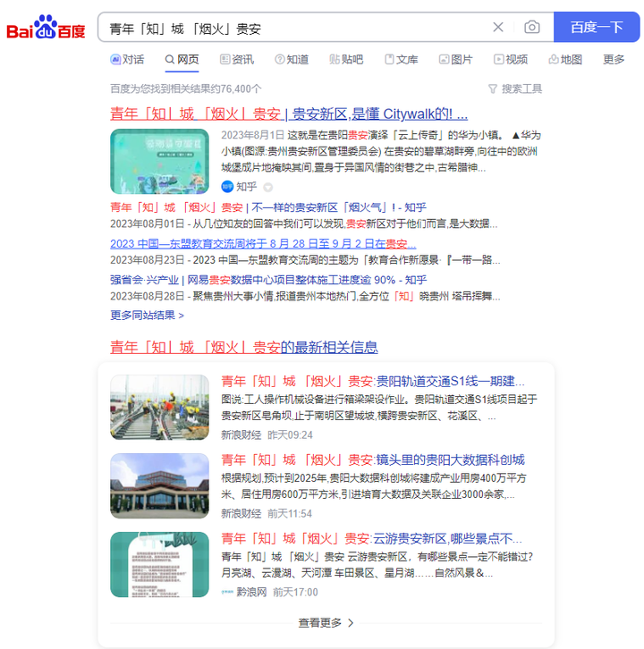Switch to the 资讯 tab

point(236,60)
